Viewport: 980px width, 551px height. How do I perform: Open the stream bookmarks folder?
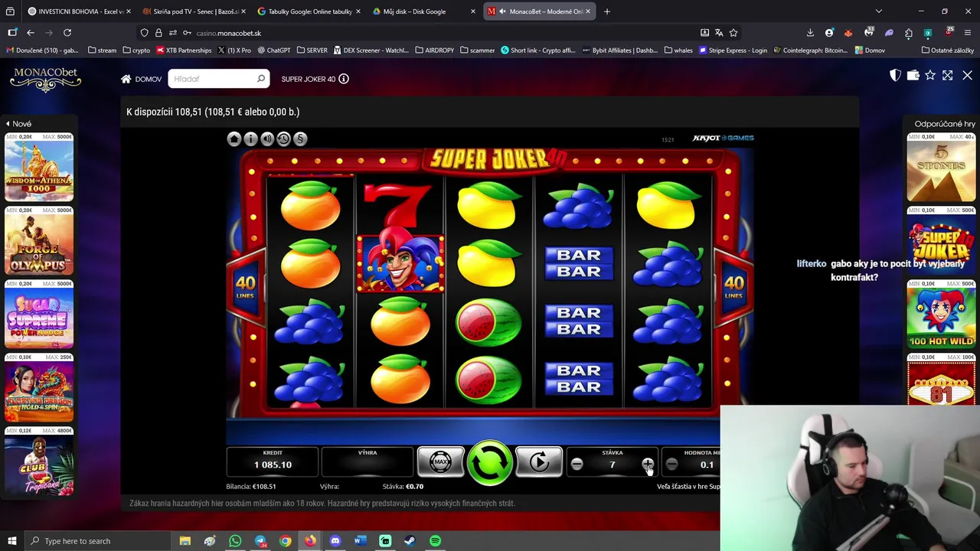tap(102, 51)
